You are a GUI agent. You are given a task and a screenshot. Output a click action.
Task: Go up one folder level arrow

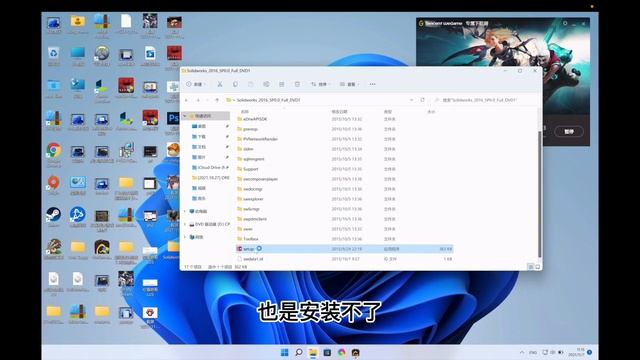(217, 100)
